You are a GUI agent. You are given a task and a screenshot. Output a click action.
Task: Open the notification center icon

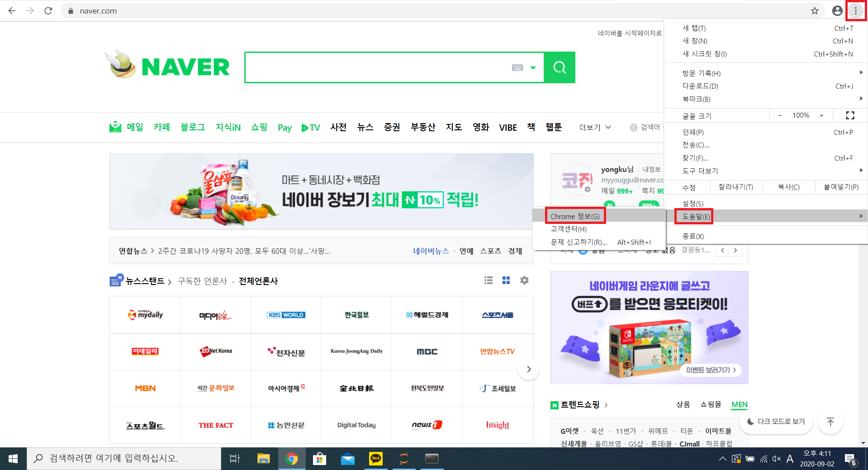click(x=850, y=459)
